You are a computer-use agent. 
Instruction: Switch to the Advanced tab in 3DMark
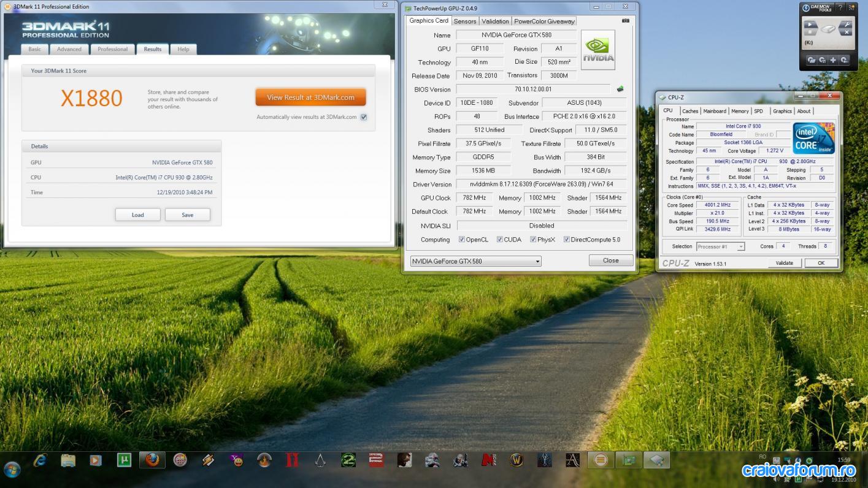69,49
